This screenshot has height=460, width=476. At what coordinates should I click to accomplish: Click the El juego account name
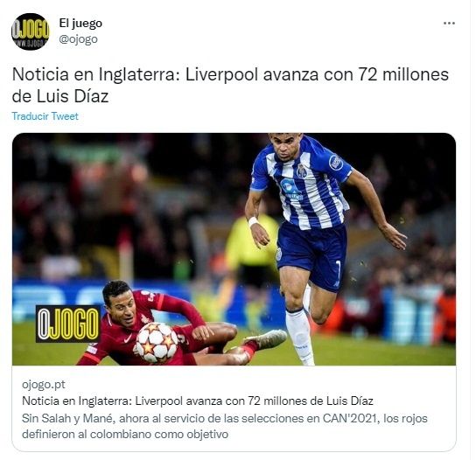(80, 23)
